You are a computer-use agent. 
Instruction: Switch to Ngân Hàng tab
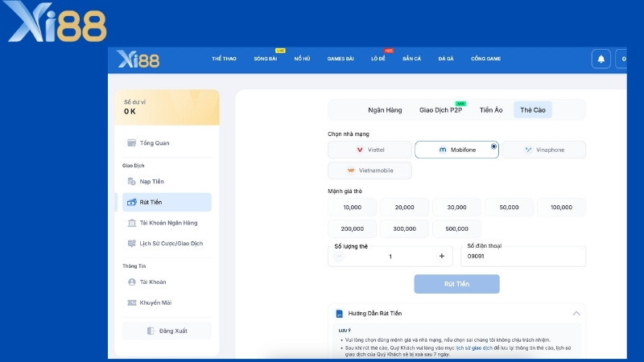click(x=385, y=110)
